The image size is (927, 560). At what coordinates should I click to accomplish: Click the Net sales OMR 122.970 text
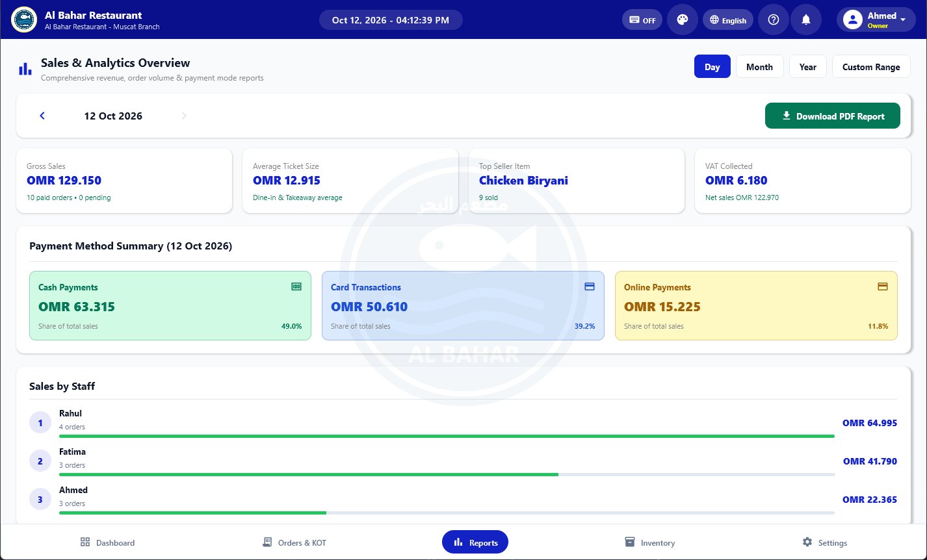742,197
